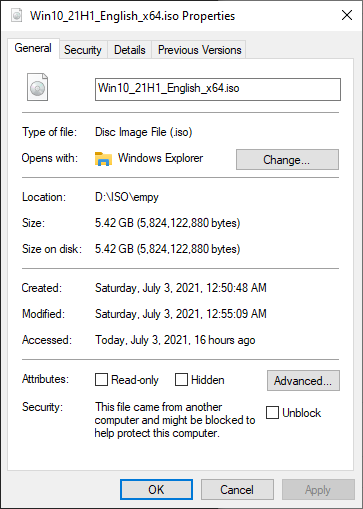Click the Windows Explorer folder icon
Image resolution: width=363 pixels, height=509 pixels.
coord(103,158)
